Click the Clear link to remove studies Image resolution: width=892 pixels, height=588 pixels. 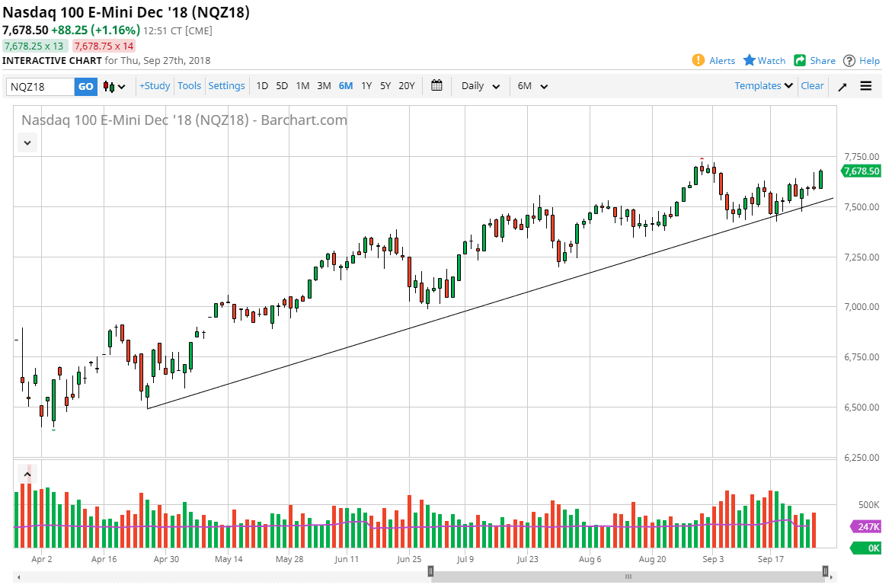coord(812,86)
